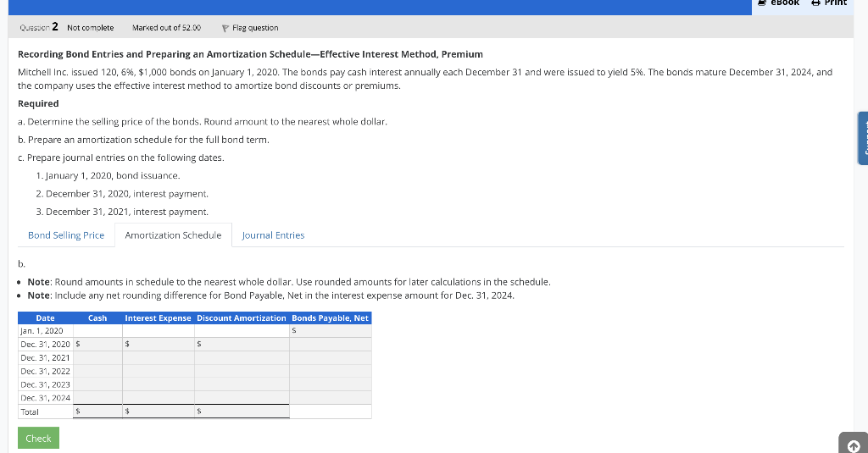Viewport: 868px width, 453px height.
Task: Click the Interest Expense column header
Action: tap(158, 318)
